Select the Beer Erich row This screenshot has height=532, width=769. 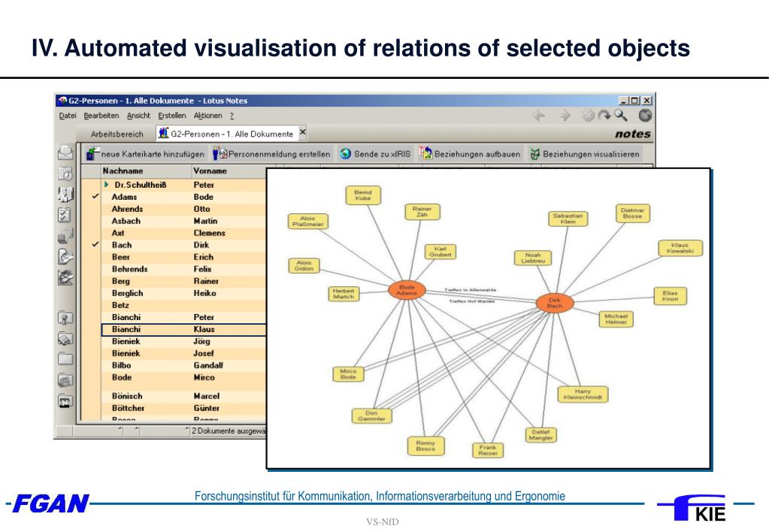pyautogui.click(x=183, y=257)
